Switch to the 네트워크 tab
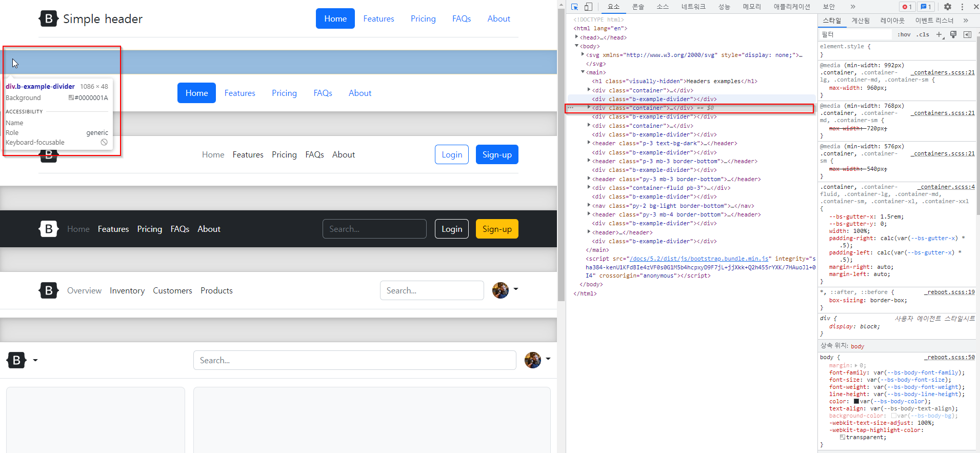The width and height of the screenshot is (980, 453). click(693, 7)
